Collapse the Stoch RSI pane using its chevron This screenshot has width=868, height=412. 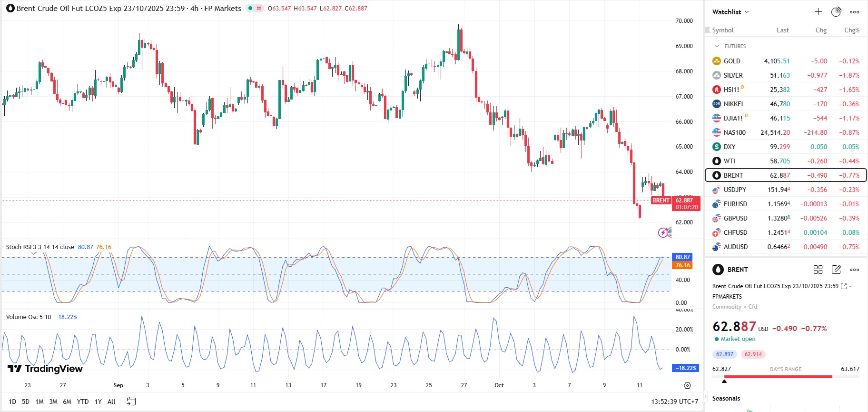point(33,254)
